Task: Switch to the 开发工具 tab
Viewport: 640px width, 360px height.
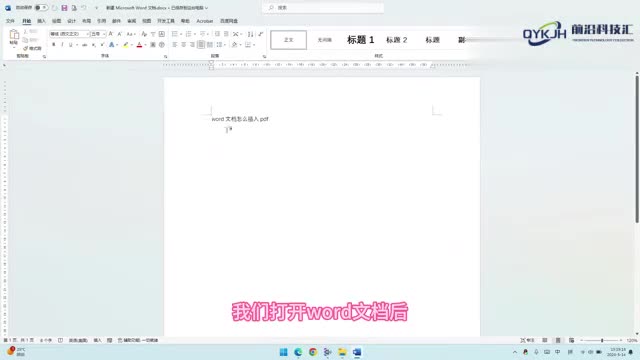Action: (166, 21)
